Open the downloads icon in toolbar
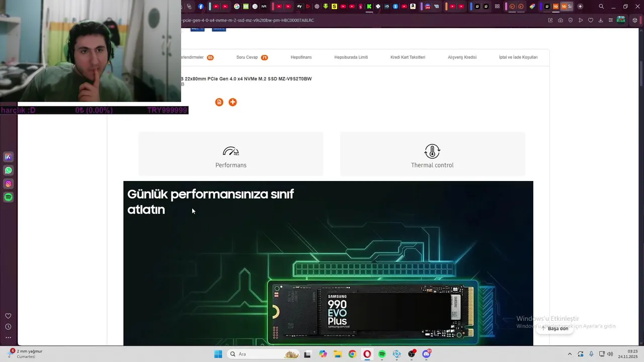 [x=601, y=20]
